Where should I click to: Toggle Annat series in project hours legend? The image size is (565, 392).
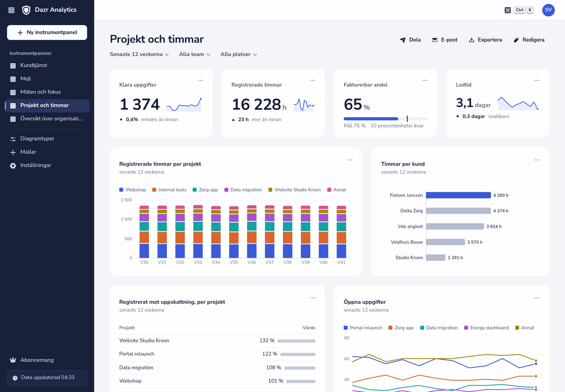click(x=336, y=189)
